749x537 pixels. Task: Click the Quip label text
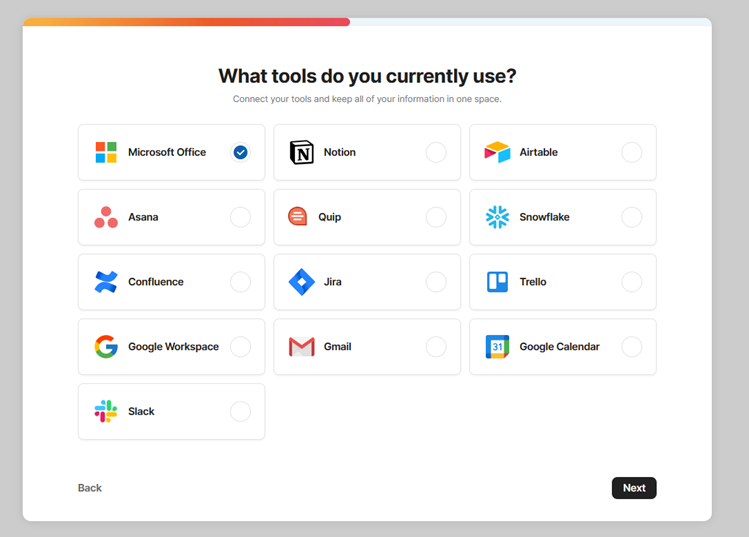point(330,217)
